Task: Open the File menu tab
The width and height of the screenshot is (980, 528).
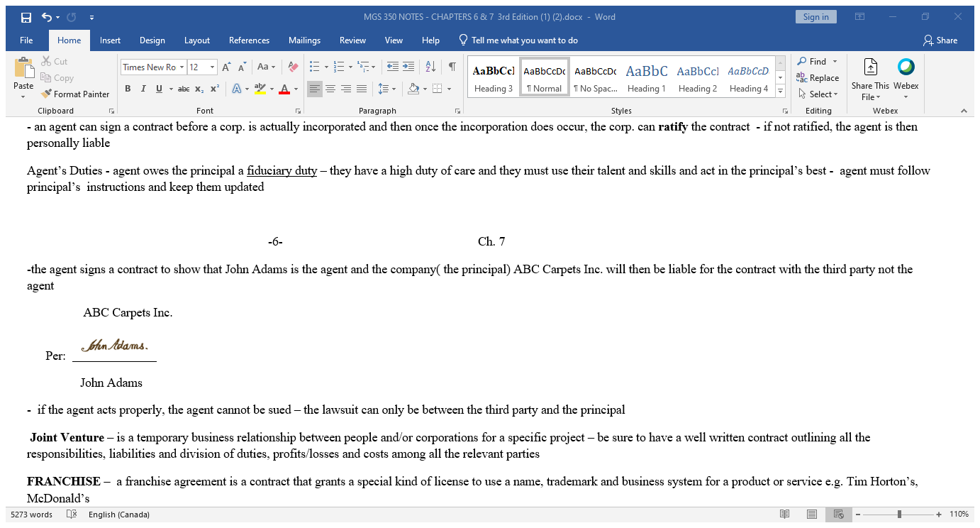Action: tap(27, 40)
